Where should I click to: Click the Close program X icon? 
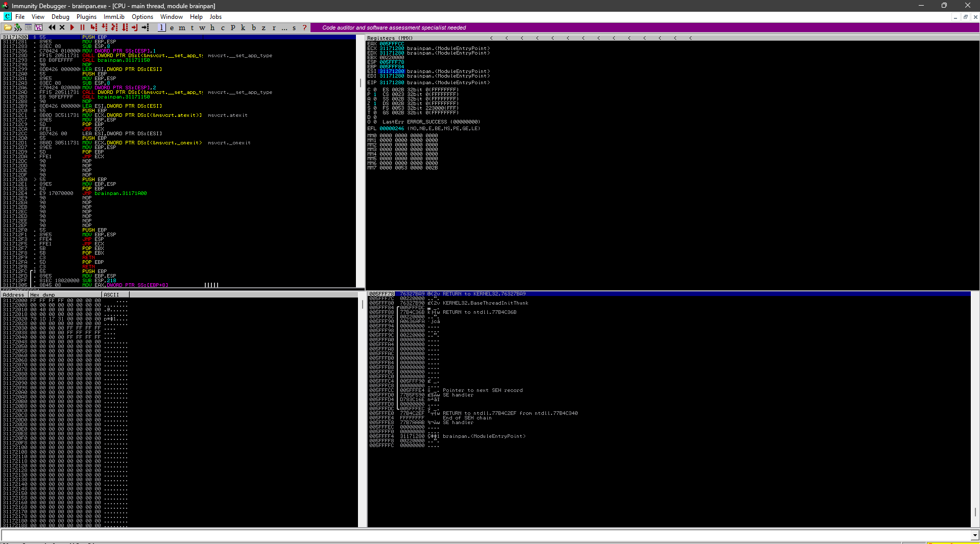[x=62, y=28]
